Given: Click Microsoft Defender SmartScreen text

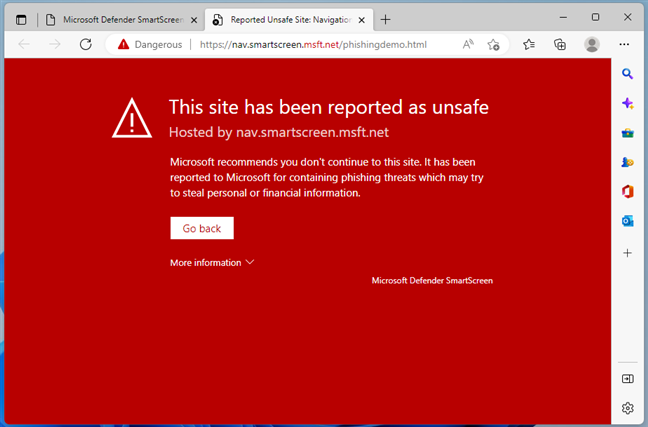Looking at the screenshot, I should pyautogui.click(x=432, y=280).
